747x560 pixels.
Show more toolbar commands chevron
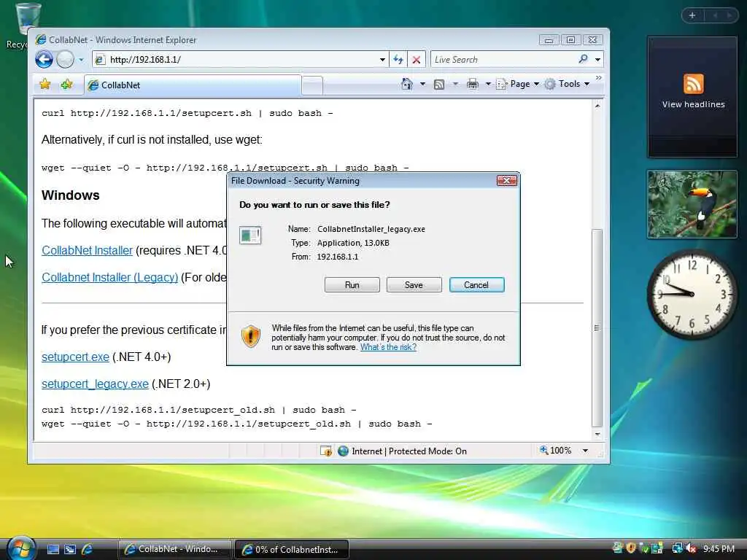pyautogui.click(x=598, y=77)
